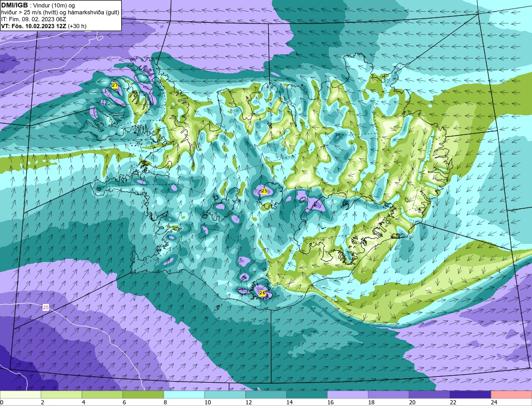Click the legend color between 22 and 24
Viewport: 532px width, 406px height.
[471, 395]
